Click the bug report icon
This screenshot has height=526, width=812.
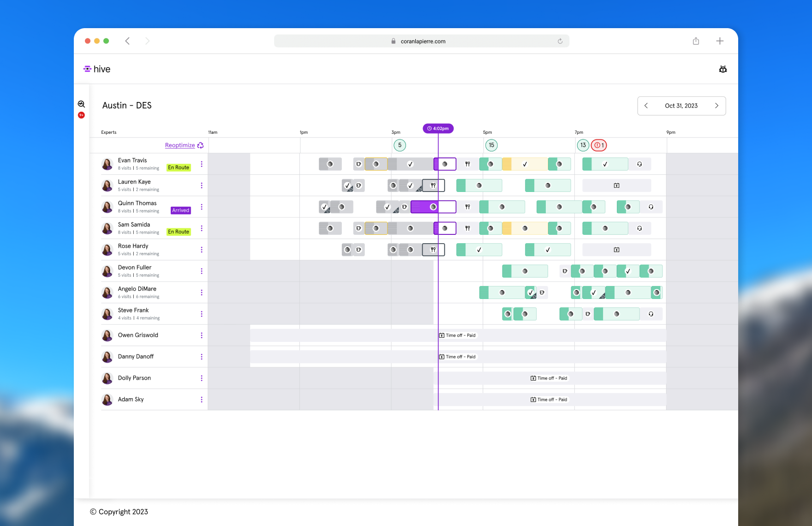(722, 69)
